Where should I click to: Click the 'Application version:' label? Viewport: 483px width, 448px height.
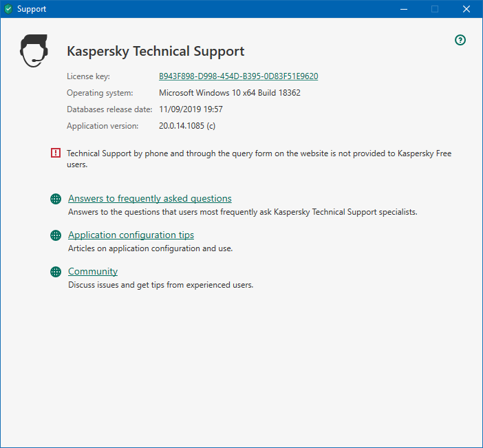[103, 126]
